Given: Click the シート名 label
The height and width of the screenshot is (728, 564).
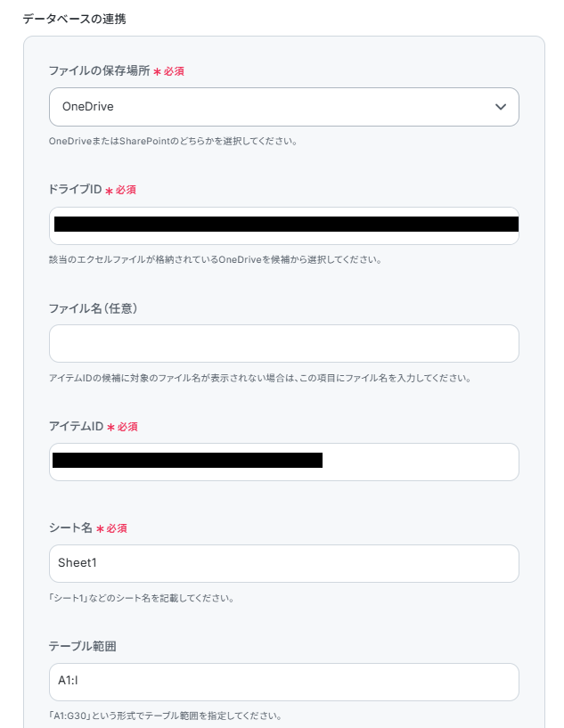Looking at the screenshot, I should [x=70, y=528].
